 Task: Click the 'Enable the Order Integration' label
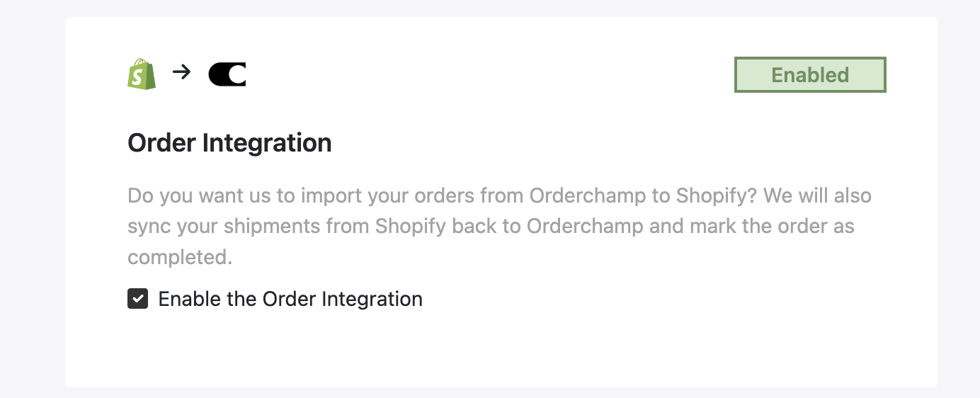pos(290,299)
